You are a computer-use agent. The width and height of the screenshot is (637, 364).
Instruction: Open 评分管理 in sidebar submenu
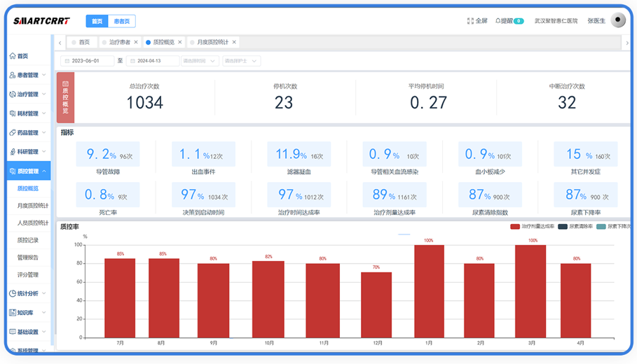tap(28, 274)
